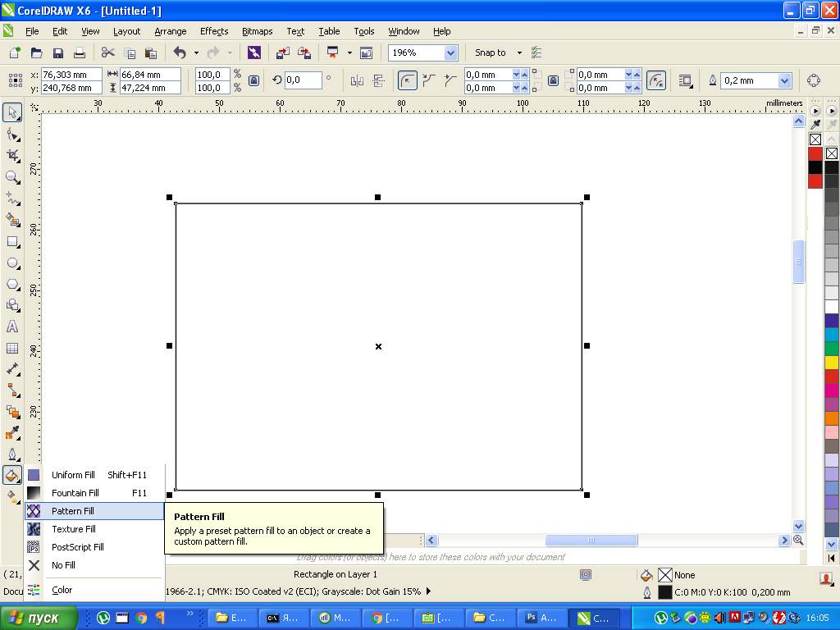Click the cyan palette swatch
840x630 pixels.
[832, 335]
